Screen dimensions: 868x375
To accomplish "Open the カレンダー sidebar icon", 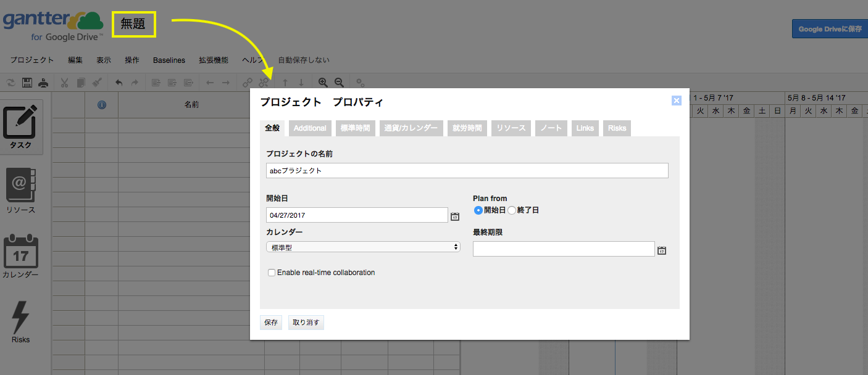I will click(21, 256).
